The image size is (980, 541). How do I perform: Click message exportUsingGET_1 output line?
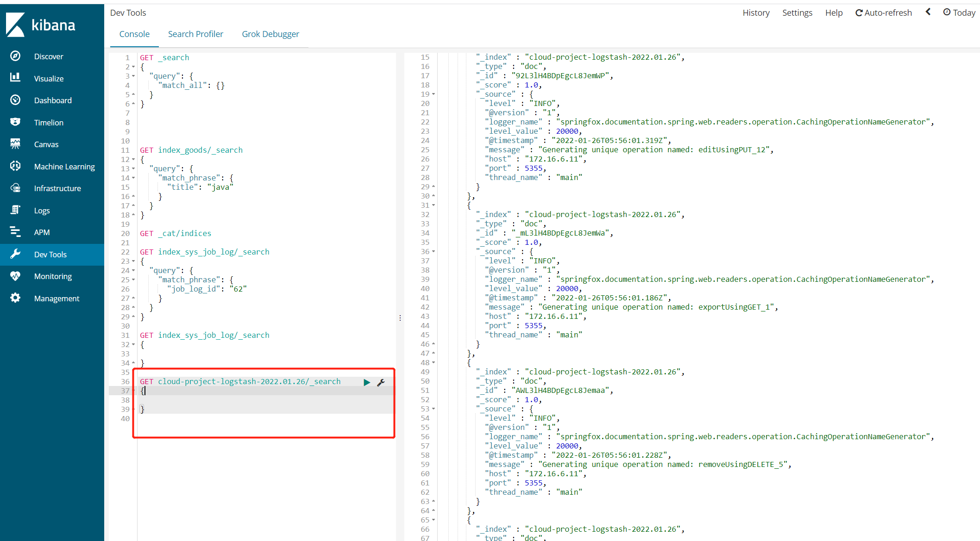(x=631, y=307)
